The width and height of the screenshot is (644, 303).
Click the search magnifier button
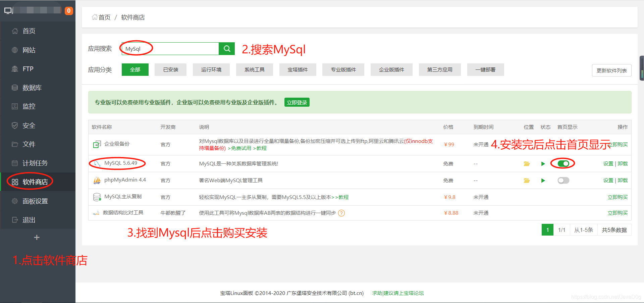pos(227,49)
